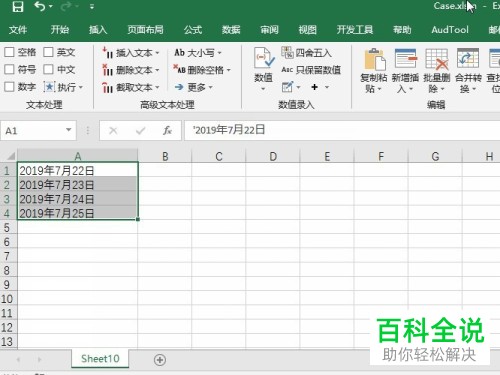
Task: Click the 四舍五入 icon
Action: pyautogui.click(x=287, y=52)
